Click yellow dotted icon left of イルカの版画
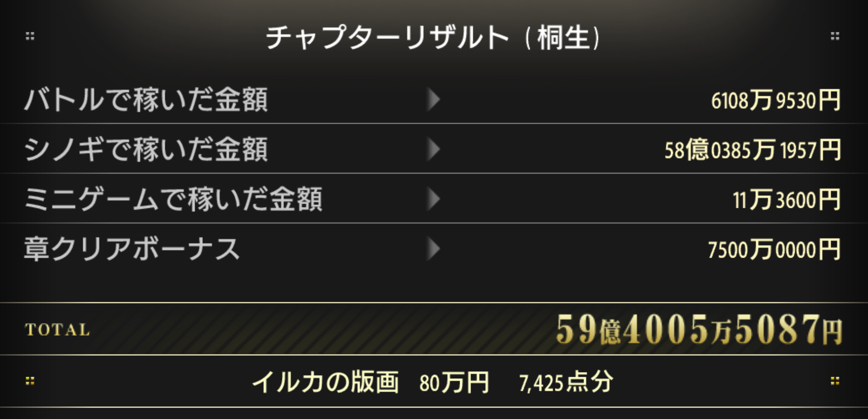Viewport: 868px width, 419px height. click(30, 380)
